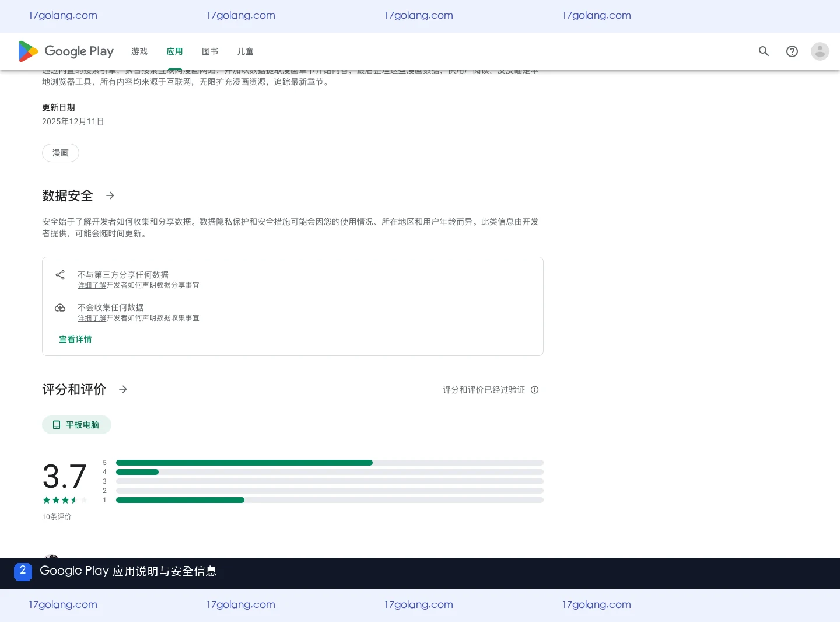Click the text 不与第三方分享任何数据
This screenshot has height=622, width=840.
(123, 275)
